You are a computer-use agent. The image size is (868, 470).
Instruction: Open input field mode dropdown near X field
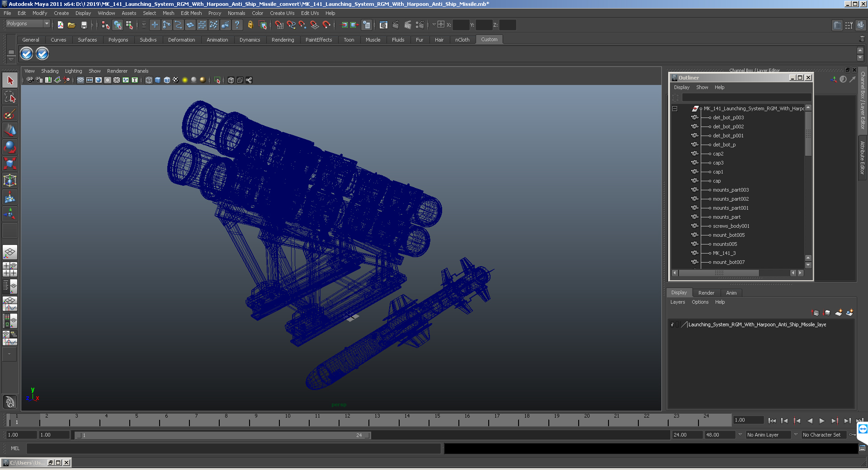434,24
